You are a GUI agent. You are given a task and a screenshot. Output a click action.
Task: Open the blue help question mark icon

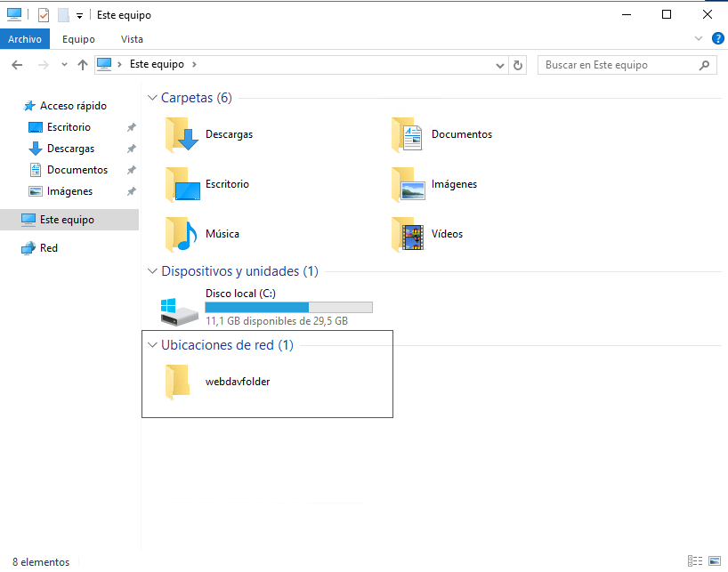tap(718, 38)
